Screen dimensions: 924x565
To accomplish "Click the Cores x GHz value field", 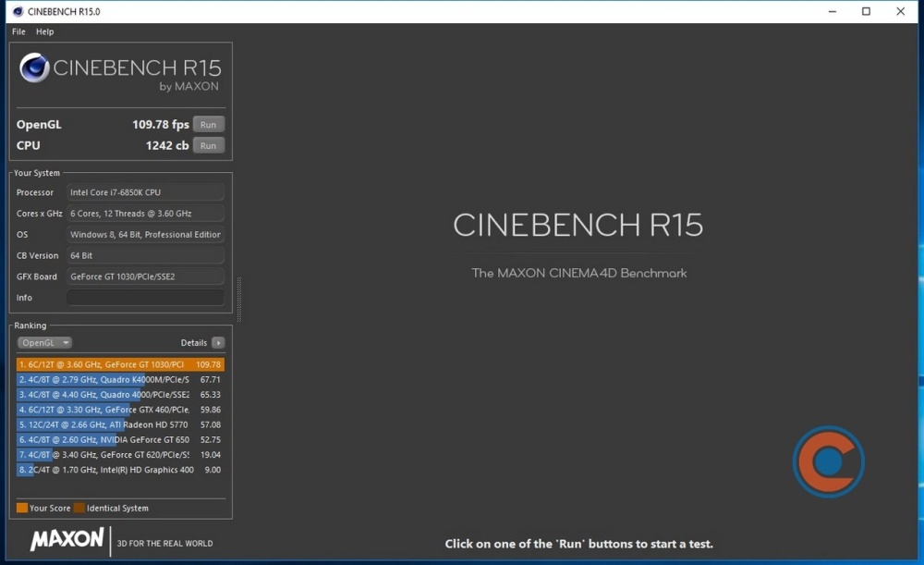I will pos(146,214).
